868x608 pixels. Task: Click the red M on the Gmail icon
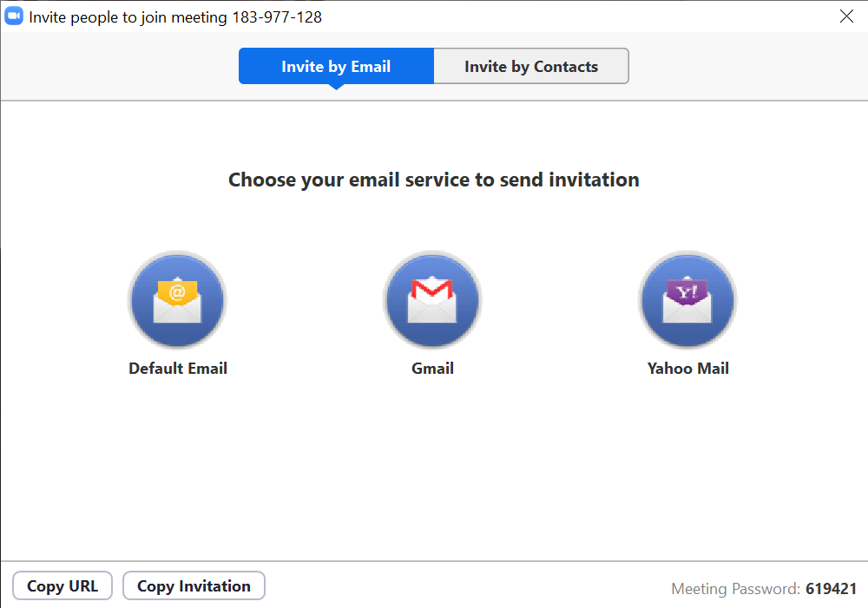tap(432, 291)
